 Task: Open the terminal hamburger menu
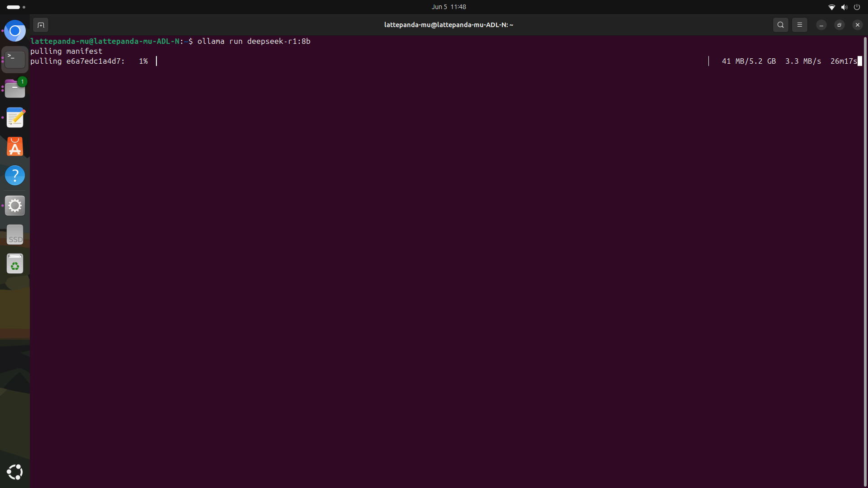click(799, 25)
